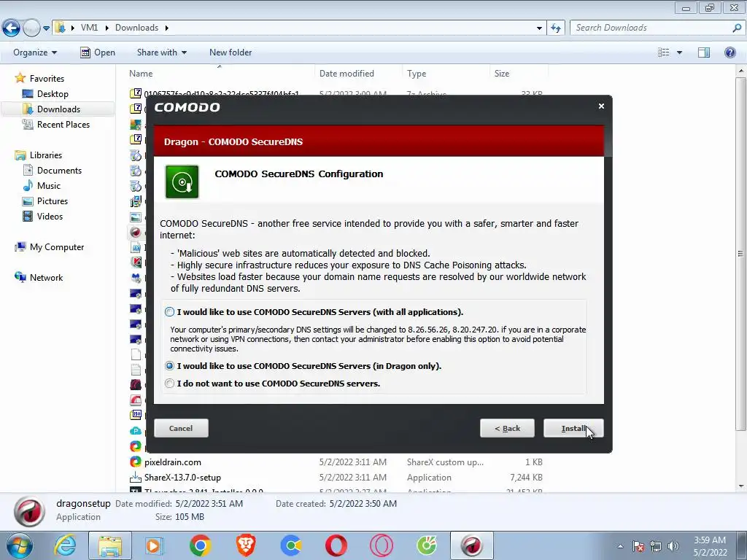Navigate Back in Explorer
The height and width of the screenshot is (560, 747).
[x=12, y=28]
